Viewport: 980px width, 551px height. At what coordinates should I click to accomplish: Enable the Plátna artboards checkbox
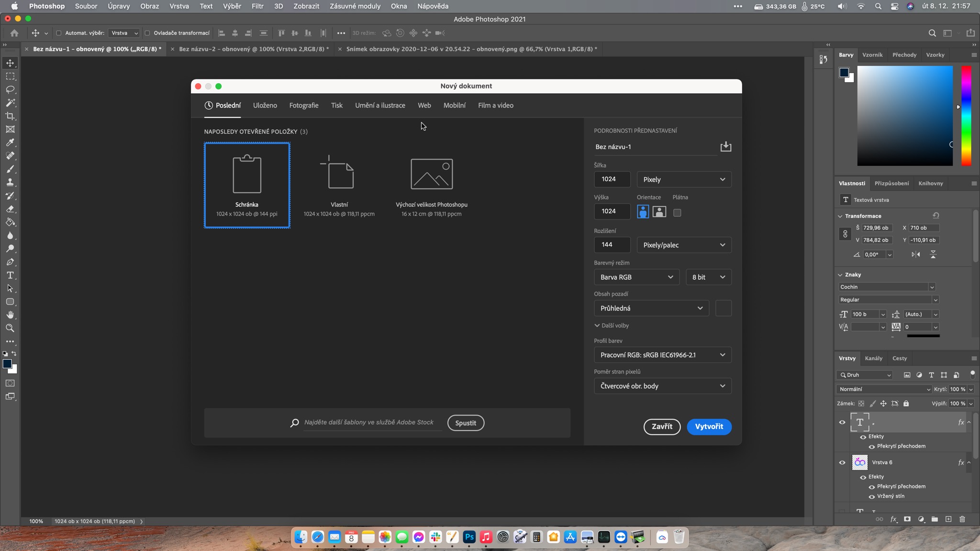[677, 213]
